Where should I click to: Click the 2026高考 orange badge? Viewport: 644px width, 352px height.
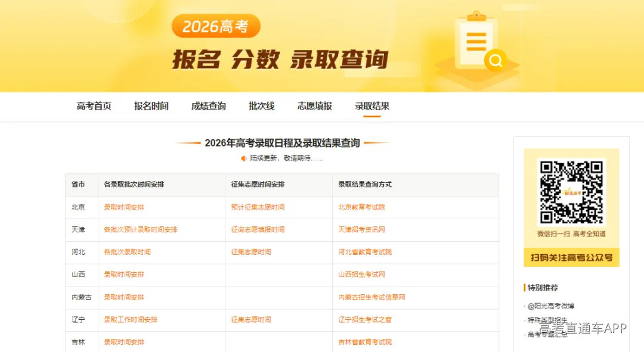coord(216,26)
